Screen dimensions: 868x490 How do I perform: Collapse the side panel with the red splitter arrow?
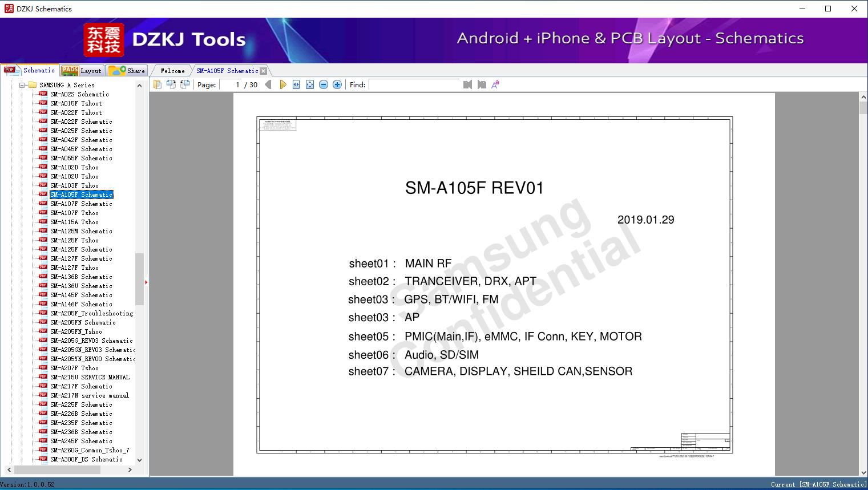146,282
